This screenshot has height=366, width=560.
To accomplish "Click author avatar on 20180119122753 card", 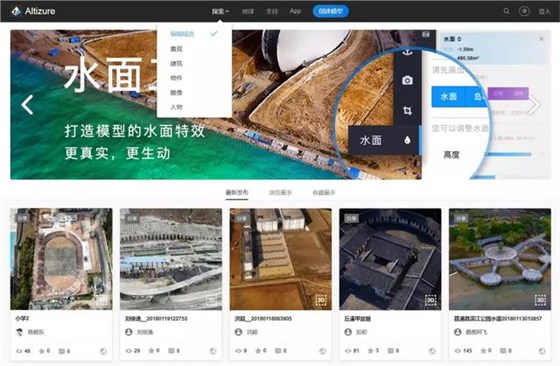I will pos(129,332).
